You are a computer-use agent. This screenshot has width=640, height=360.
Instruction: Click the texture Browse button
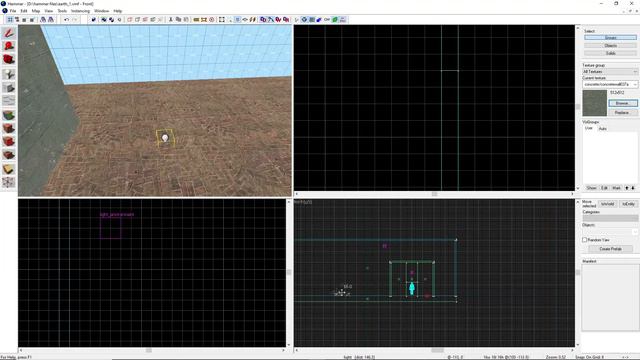[x=622, y=103]
